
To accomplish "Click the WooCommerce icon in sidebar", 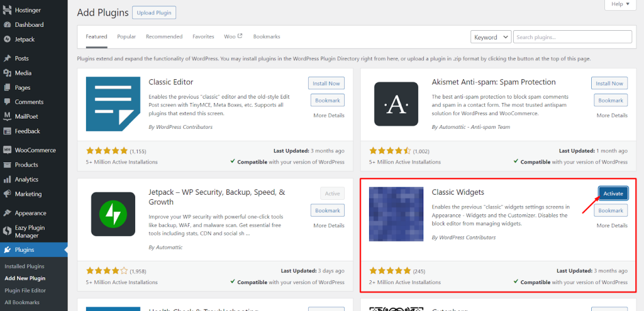I will pyautogui.click(x=7, y=150).
